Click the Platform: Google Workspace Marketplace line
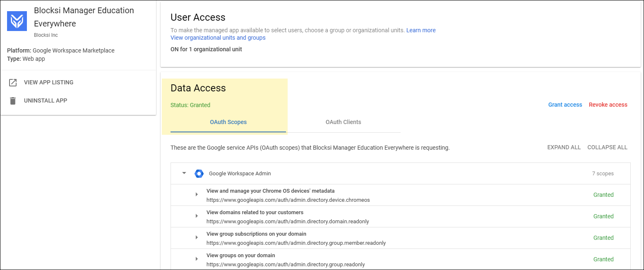The width and height of the screenshot is (644, 270). pyautogui.click(x=61, y=50)
